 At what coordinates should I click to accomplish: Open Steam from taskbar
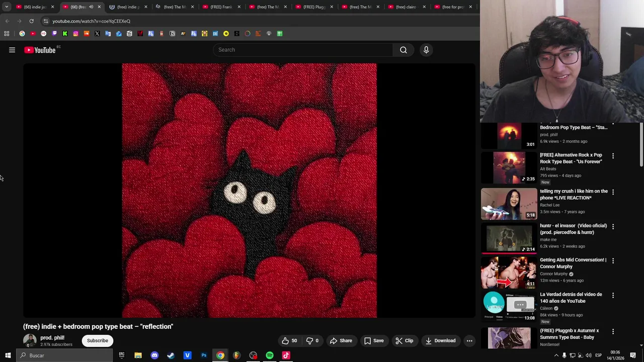pyautogui.click(x=171, y=355)
